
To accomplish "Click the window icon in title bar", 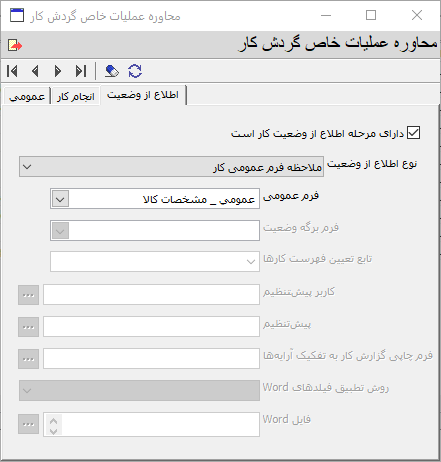I will [17, 15].
